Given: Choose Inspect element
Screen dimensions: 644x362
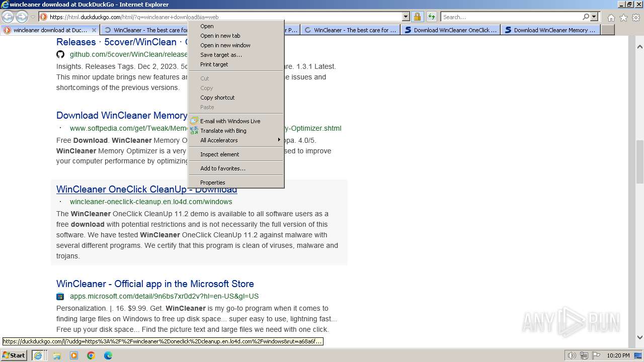Looking at the screenshot, I should (236, 154).
